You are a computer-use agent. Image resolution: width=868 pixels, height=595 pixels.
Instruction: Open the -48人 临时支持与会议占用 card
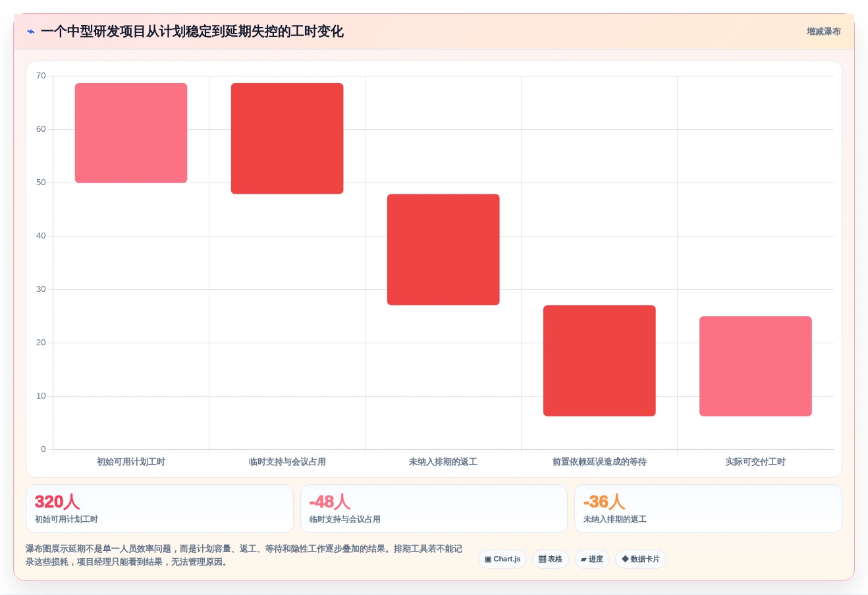(434, 509)
